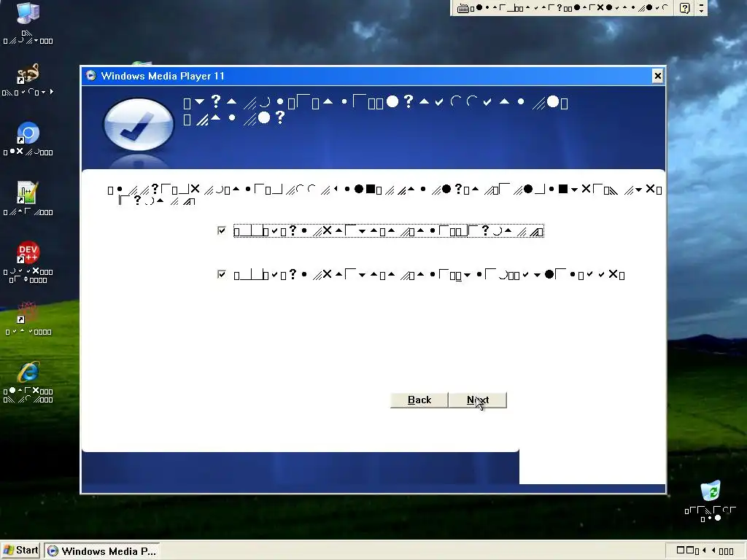
Task: Click the Back button in setup
Action: (x=419, y=400)
